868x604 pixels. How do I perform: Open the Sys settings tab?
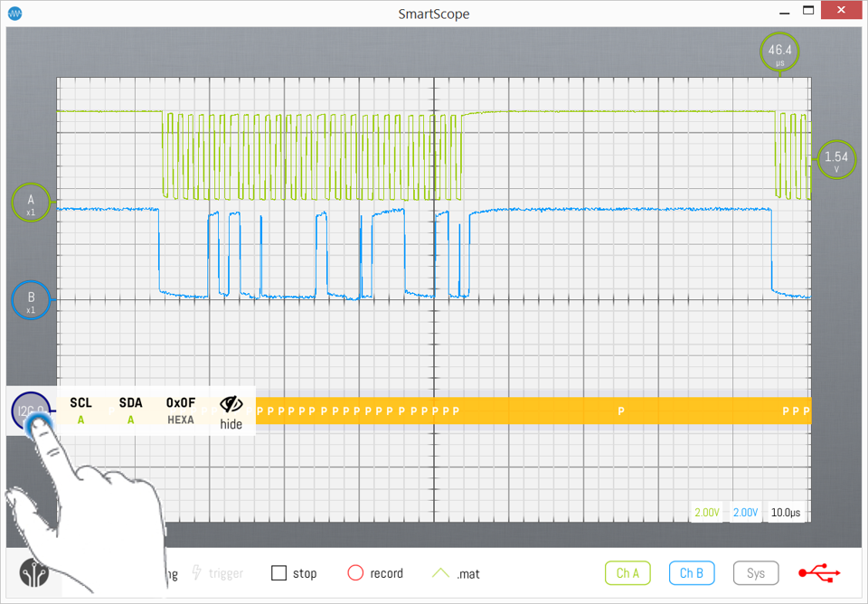pyautogui.click(x=756, y=573)
